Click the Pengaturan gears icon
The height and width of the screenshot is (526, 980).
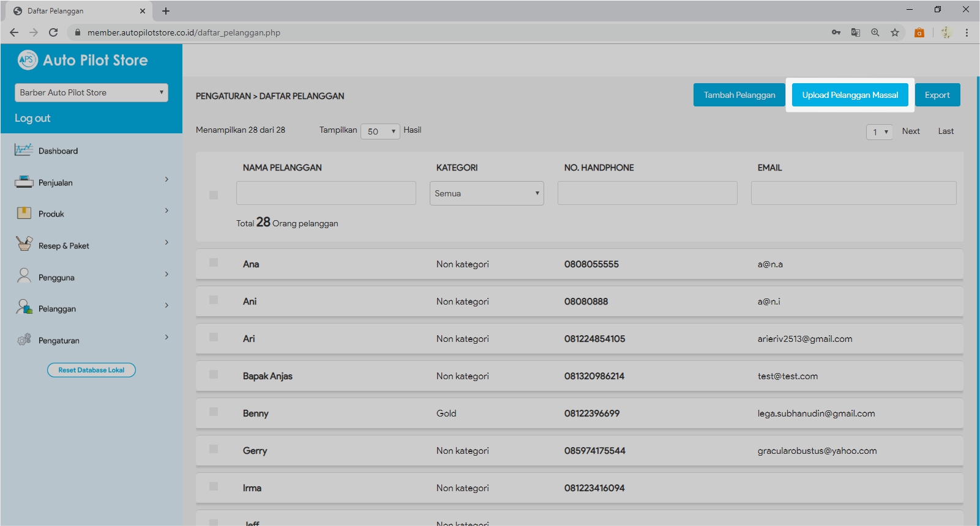point(24,339)
